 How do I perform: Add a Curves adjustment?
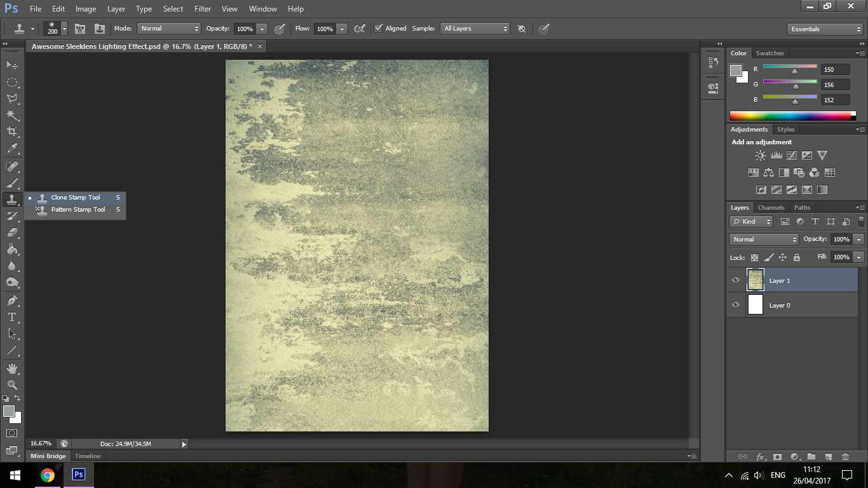coord(792,155)
